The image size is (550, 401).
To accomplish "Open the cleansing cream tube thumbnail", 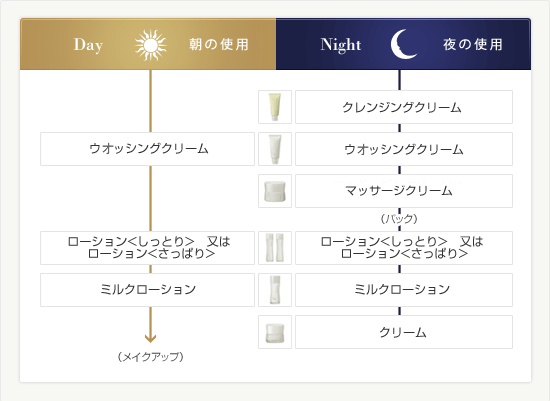I will pos(275,107).
